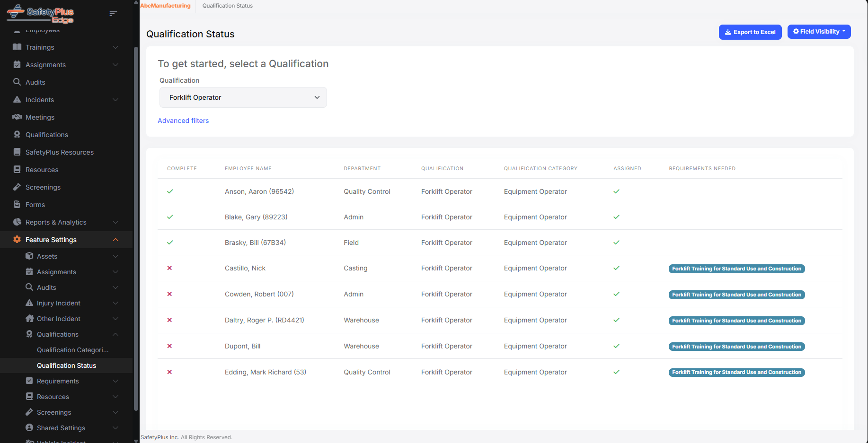
Task: Open the Advanced filters link
Action: tap(183, 121)
